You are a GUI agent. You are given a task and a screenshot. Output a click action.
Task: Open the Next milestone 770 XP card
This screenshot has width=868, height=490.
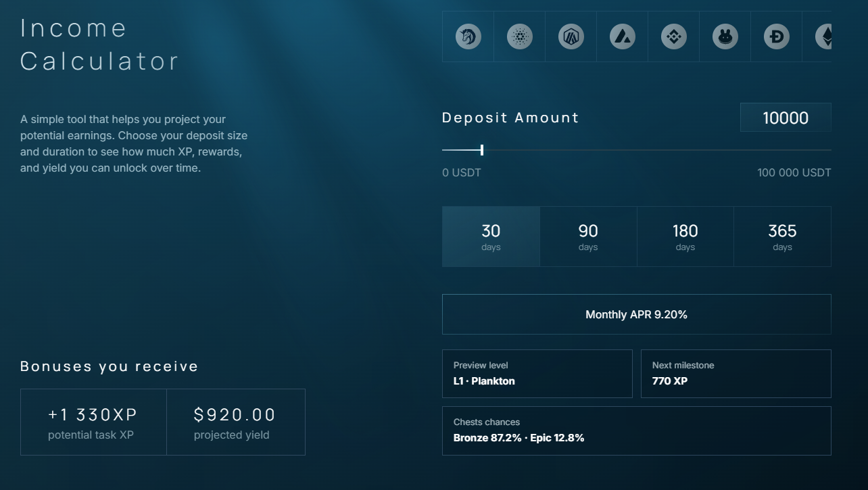tap(736, 373)
